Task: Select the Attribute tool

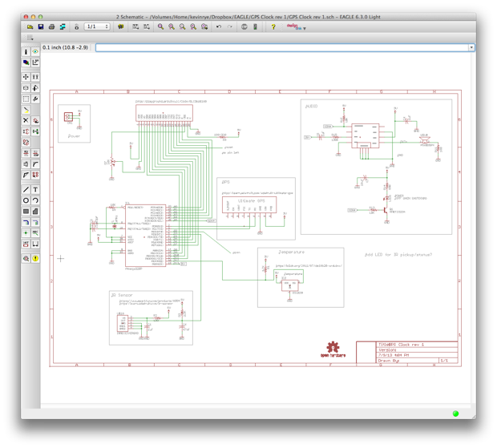Action: pos(26,244)
